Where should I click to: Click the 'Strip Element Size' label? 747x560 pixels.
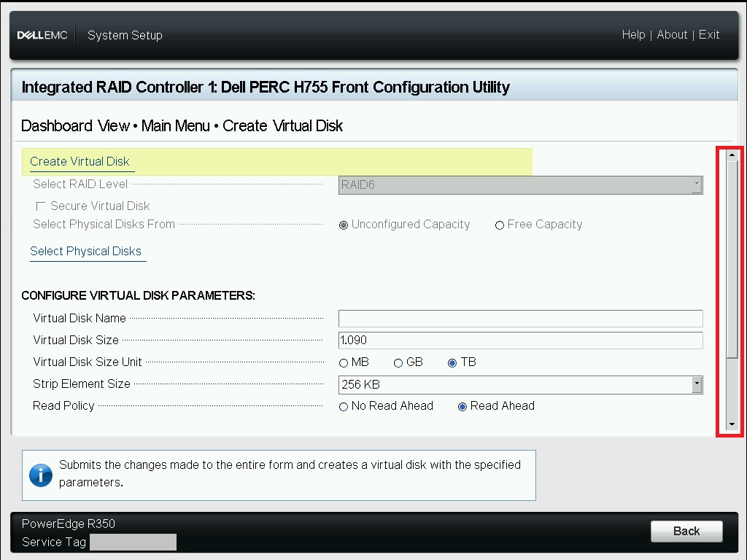(x=82, y=384)
